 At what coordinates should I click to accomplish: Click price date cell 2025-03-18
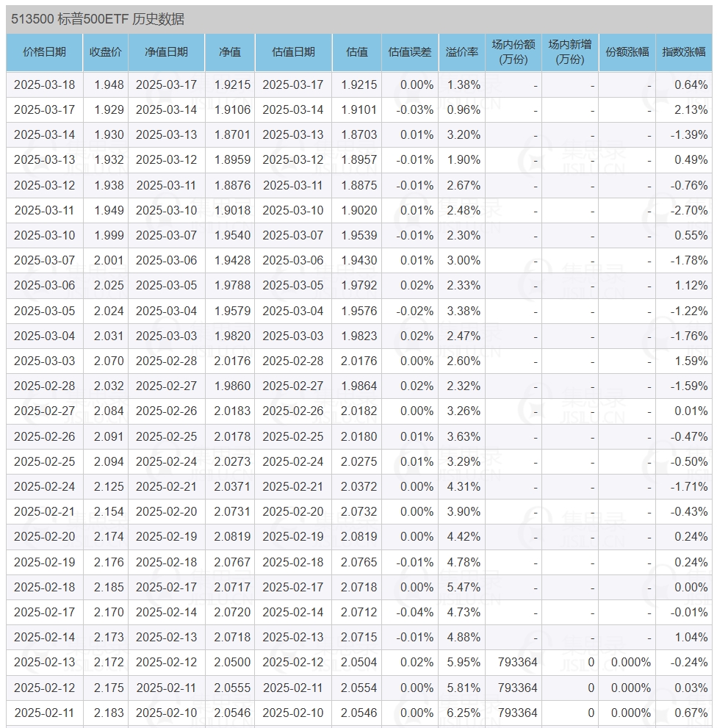coord(44,84)
